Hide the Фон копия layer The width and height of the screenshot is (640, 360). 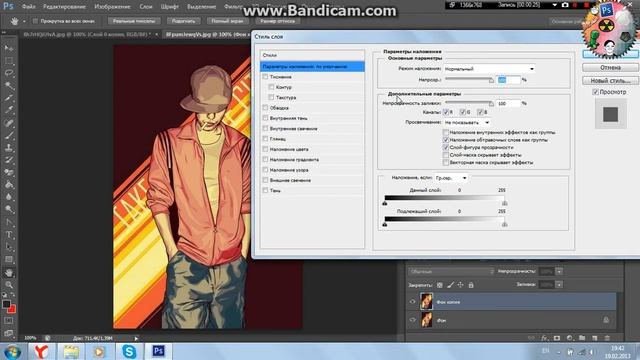(413, 302)
